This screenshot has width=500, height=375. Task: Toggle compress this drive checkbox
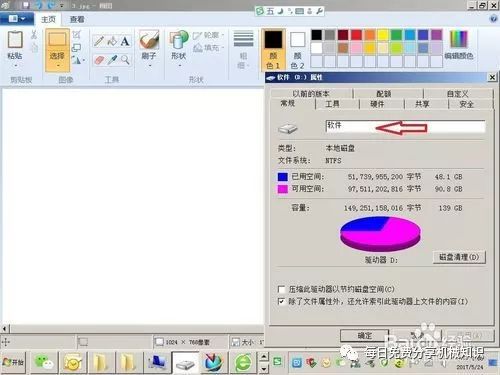click(281, 289)
